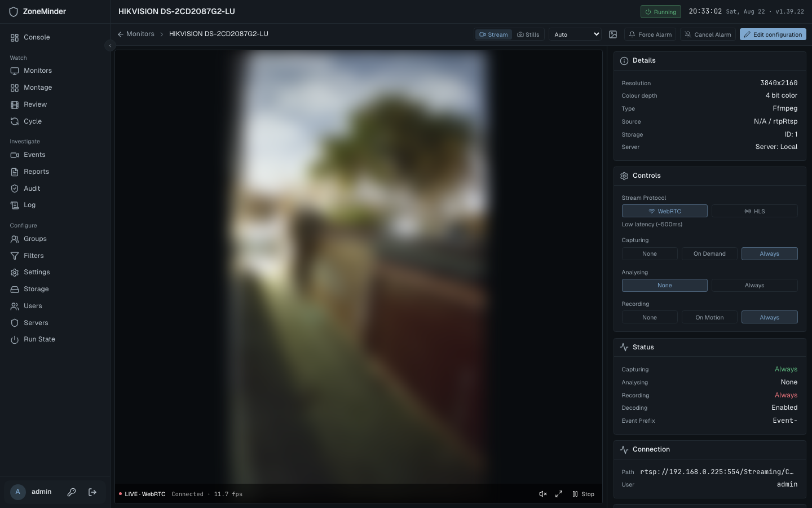Set Analysing to Always
Viewport: 812px width, 508px height.
754,286
